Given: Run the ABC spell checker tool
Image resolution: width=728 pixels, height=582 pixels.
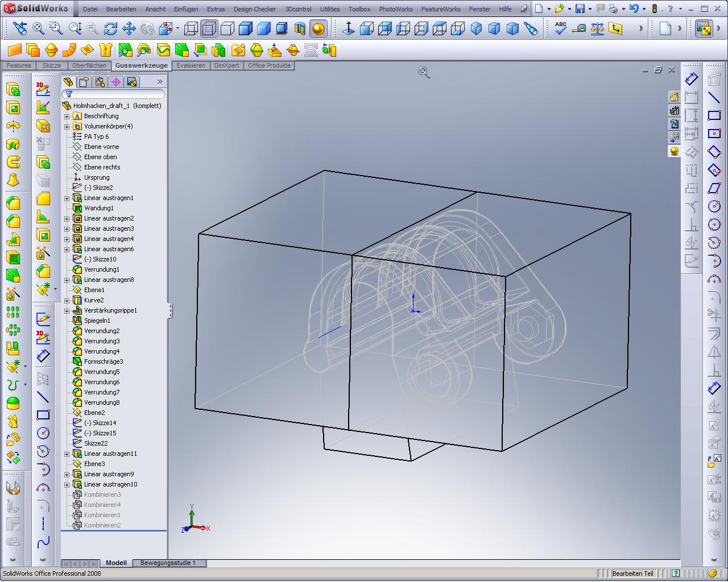Looking at the screenshot, I should click(x=561, y=28).
